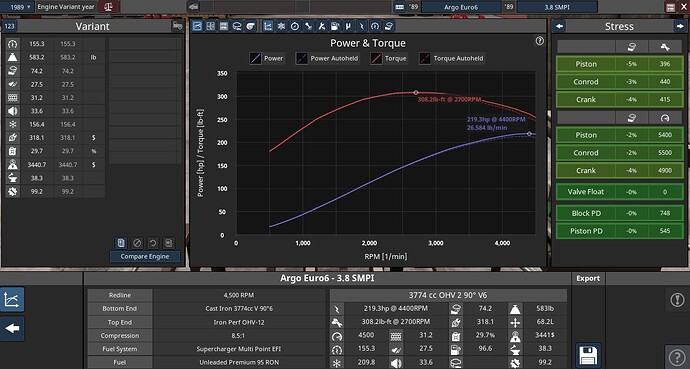Click the Fuel System row label
Viewport: 690px width, 369px height.
[x=120, y=349]
